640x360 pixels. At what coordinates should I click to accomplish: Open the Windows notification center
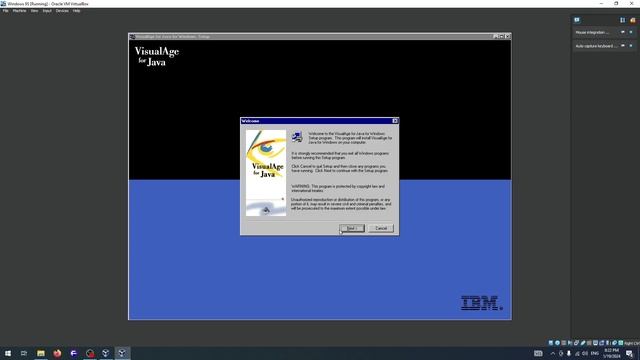point(630,353)
